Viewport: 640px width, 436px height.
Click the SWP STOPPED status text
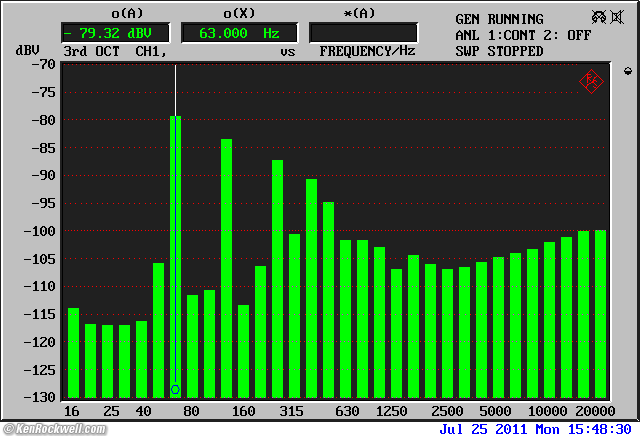(x=499, y=51)
